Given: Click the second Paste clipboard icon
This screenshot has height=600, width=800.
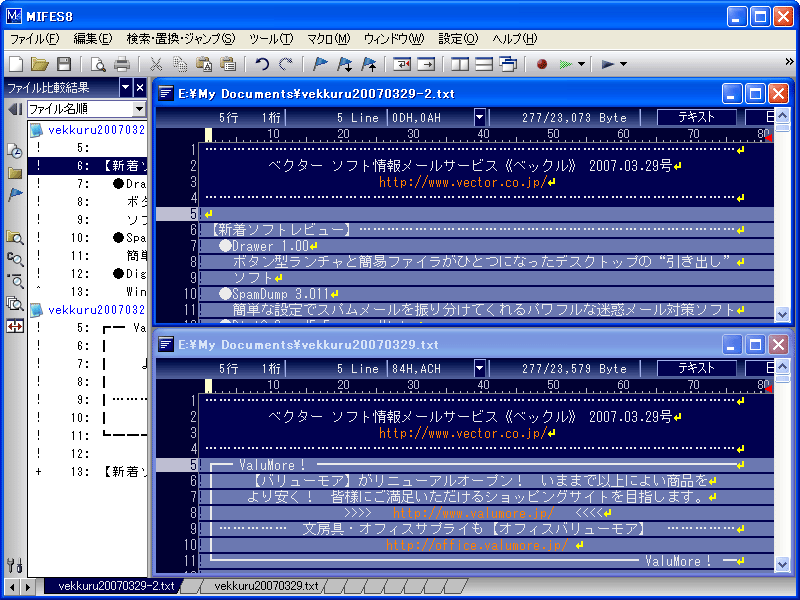Looking at the screenshot, I should (228, 64).
